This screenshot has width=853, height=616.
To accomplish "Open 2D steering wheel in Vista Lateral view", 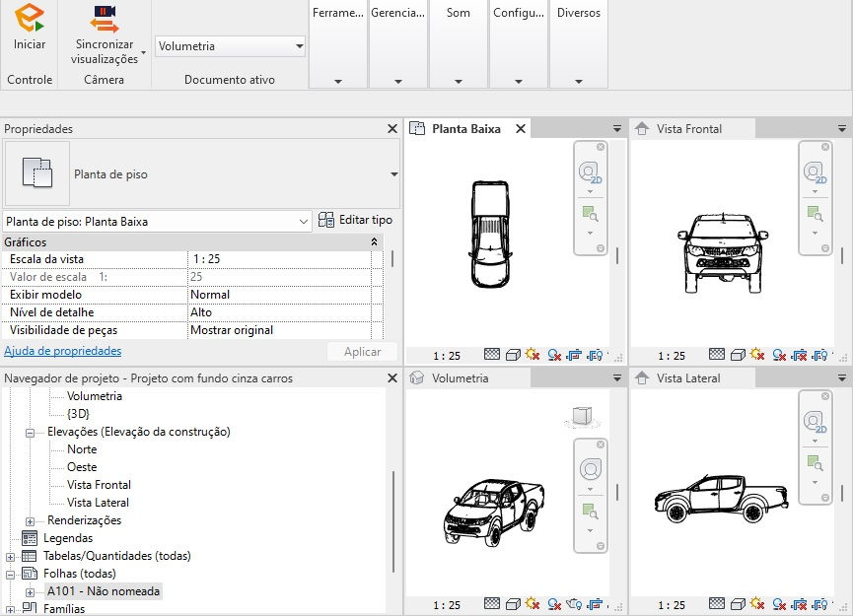I will pos(815,422).
